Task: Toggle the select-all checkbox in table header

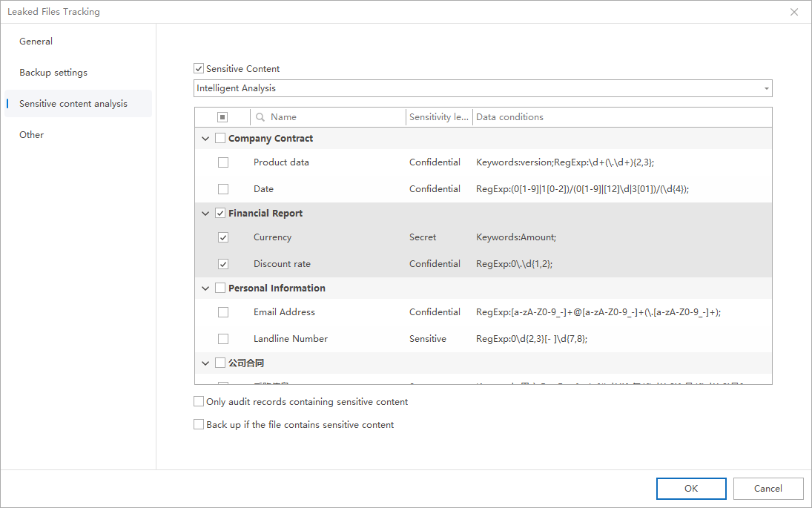Action: (222, 117)
